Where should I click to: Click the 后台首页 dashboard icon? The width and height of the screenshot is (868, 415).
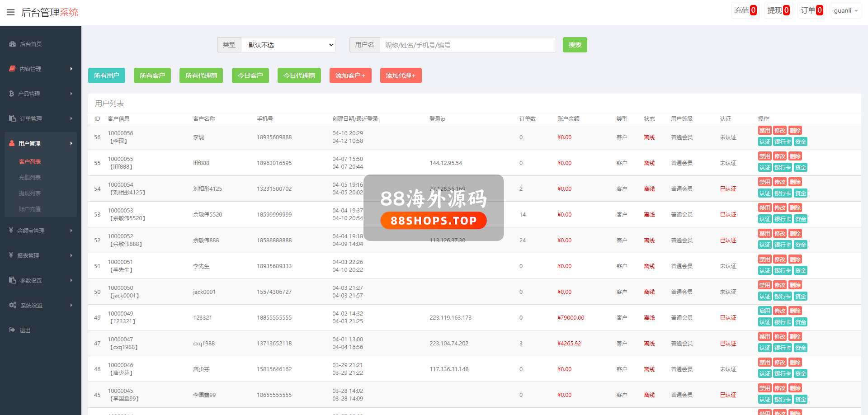click(12, 44)
